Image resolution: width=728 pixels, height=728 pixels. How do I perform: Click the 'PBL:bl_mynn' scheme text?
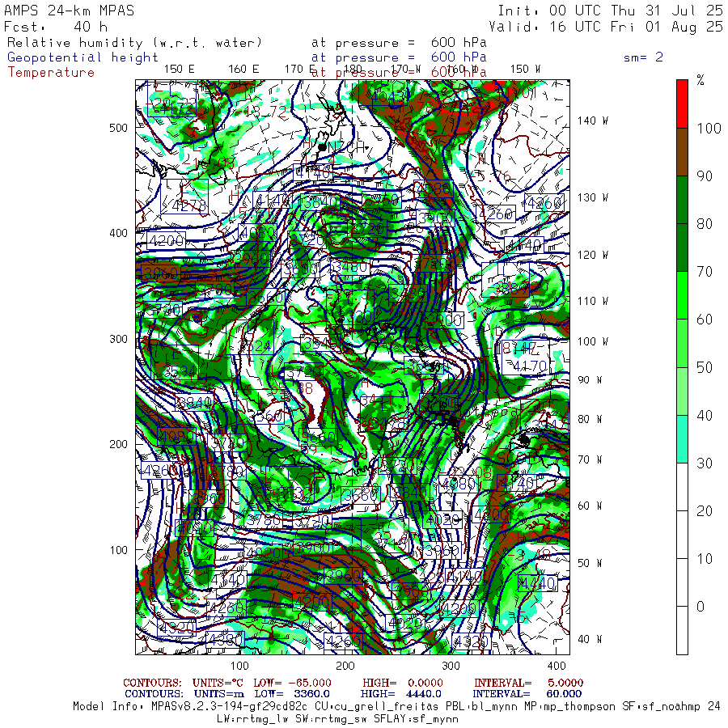[x=481, y=707]
